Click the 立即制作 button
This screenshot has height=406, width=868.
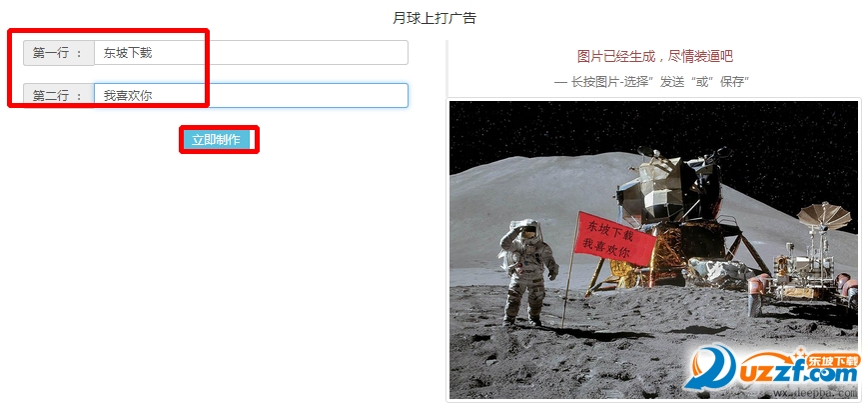tap(216, 140)
